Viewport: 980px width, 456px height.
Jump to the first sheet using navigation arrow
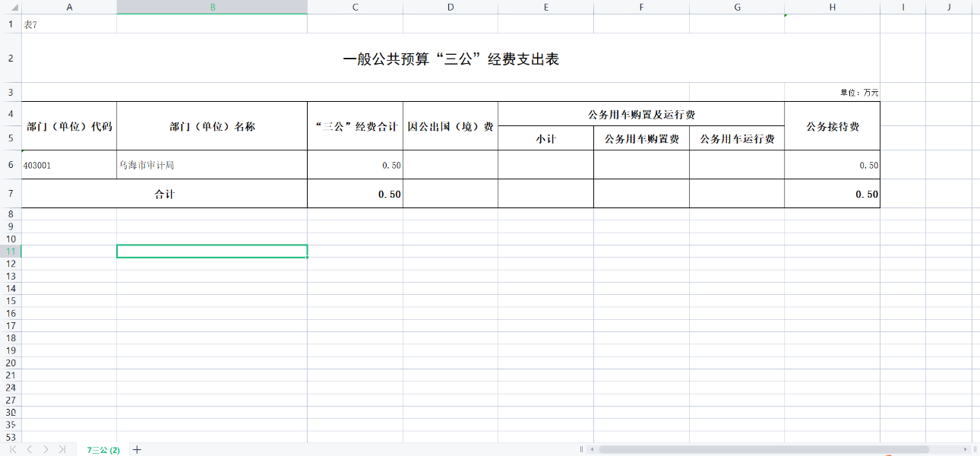[x=13, y=450]
